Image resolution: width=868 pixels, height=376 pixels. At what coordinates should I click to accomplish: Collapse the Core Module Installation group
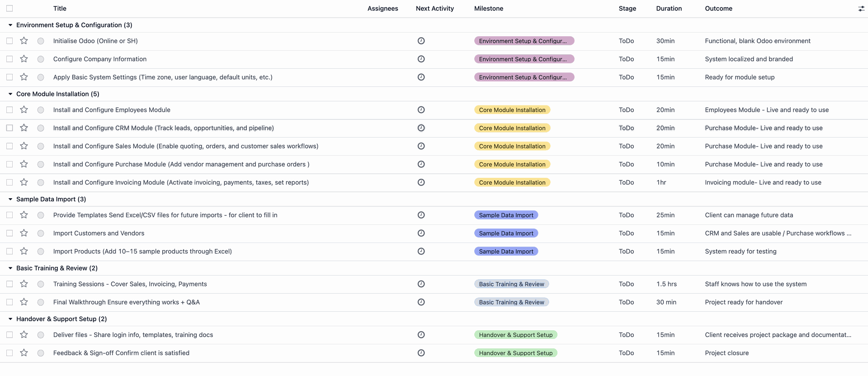tap(10, 94)
